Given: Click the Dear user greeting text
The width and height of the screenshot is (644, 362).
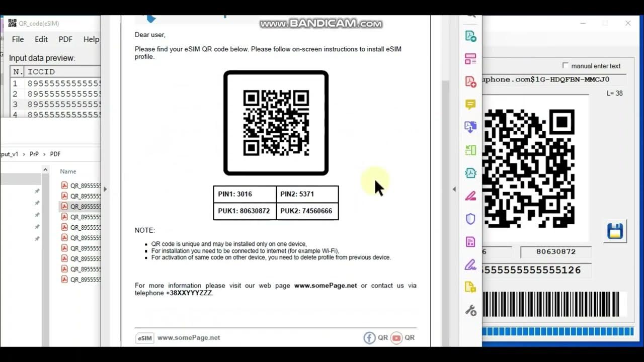Looking at the screenshot, I should tap(150, 35).
